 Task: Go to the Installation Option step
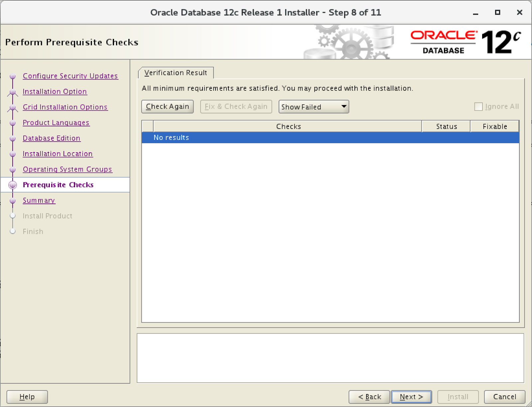pyautogui.click(x=55, y=91)
